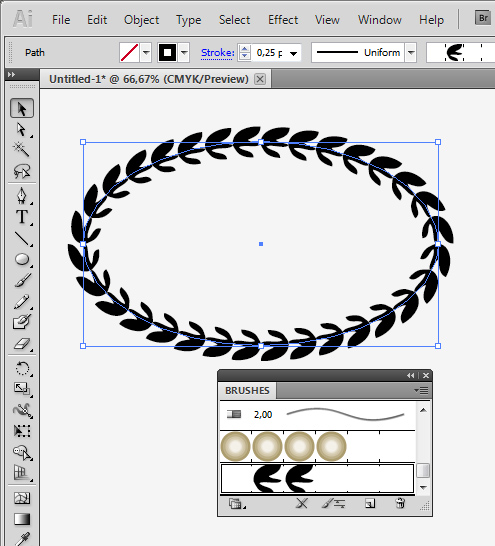This screenshot has width=495, height=546.
Task: Open the Brush Libraries menu
Action: click(236, 504)
